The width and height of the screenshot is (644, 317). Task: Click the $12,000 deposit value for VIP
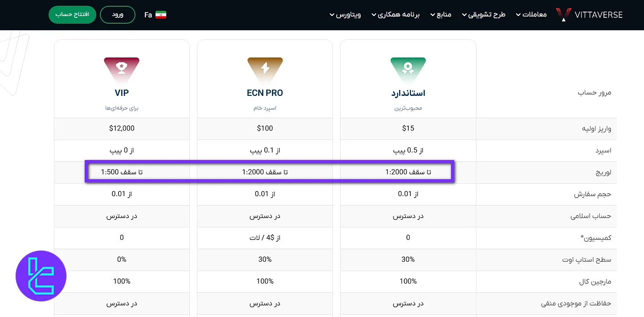(x=121, y=128)
